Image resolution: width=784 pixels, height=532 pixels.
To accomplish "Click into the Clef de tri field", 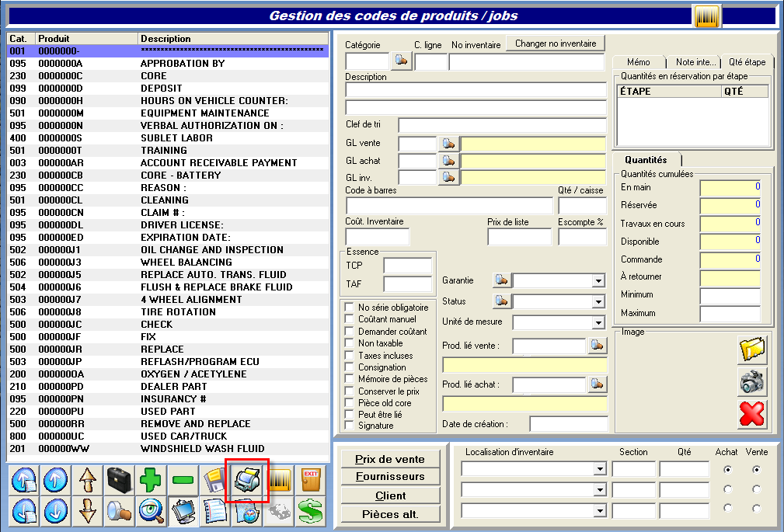I will 503,125.
